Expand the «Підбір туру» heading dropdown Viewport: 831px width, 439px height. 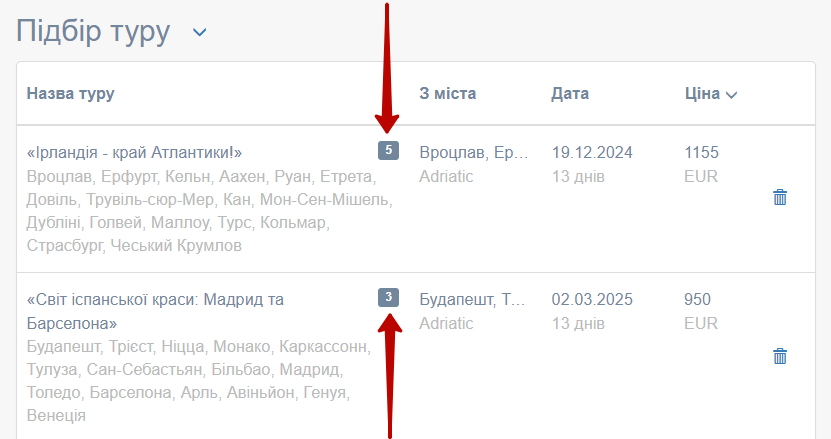[x=200, y=32]
